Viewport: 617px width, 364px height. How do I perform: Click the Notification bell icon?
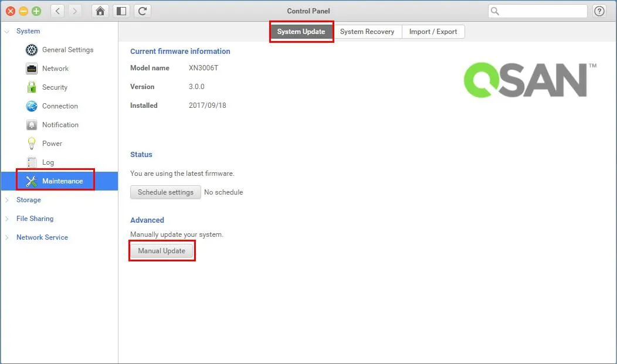click(32, 125)
